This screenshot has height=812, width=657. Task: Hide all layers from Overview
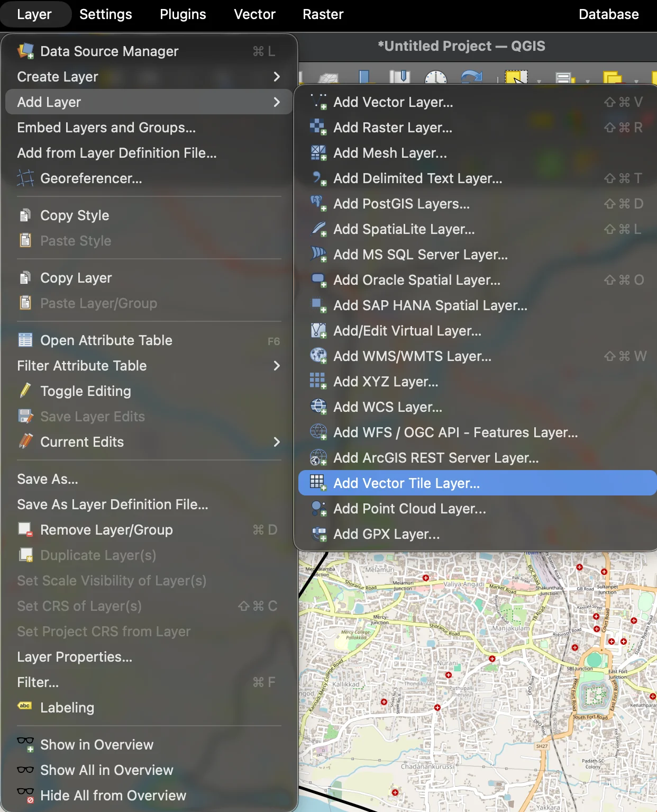tap(113, 795)
